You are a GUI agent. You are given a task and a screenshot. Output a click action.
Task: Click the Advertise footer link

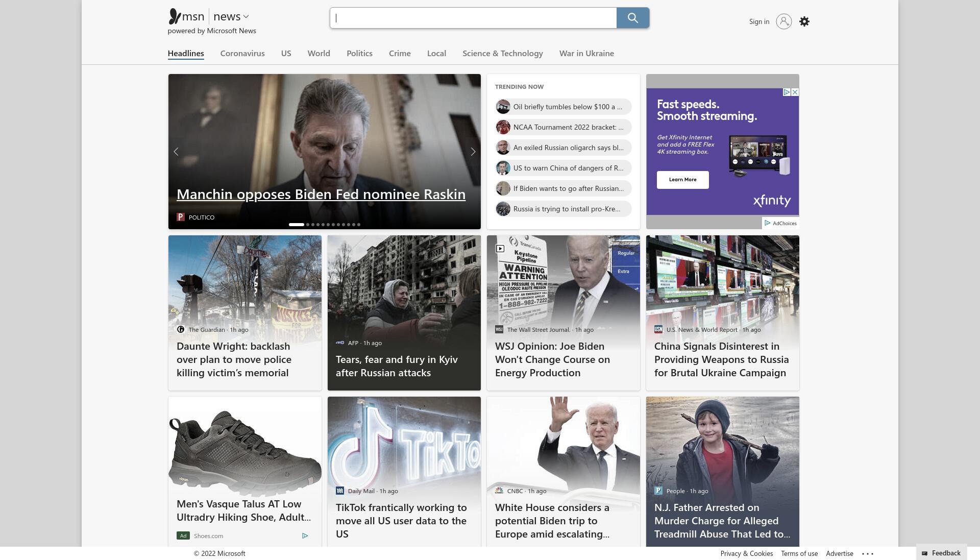click(x=839, y=554)
